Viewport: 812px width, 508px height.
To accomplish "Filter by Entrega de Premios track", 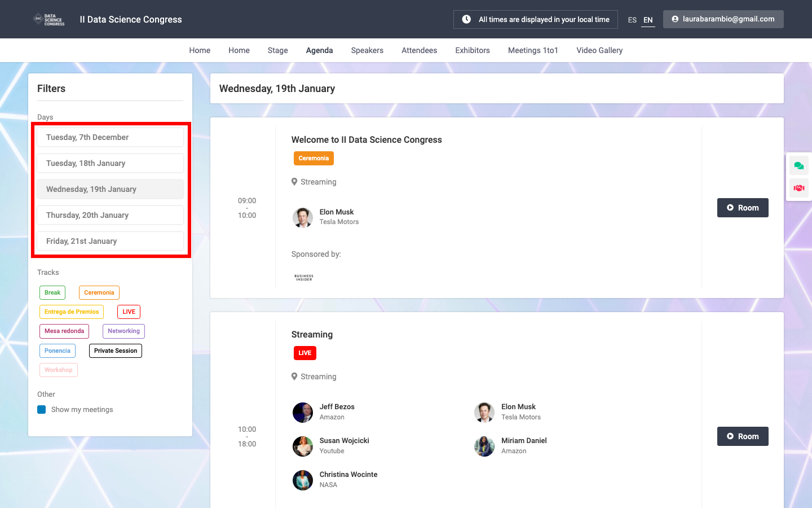I will (72, 312).
